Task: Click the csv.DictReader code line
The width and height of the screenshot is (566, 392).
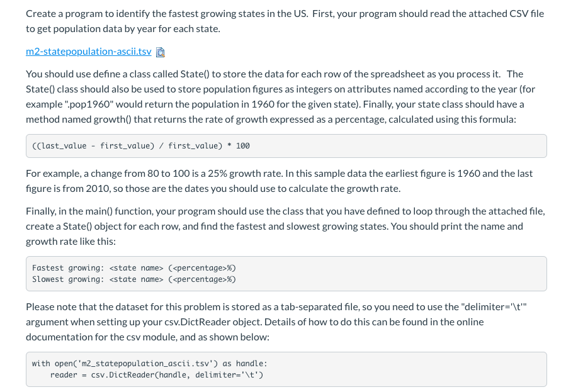Action: tap(157, 374)
